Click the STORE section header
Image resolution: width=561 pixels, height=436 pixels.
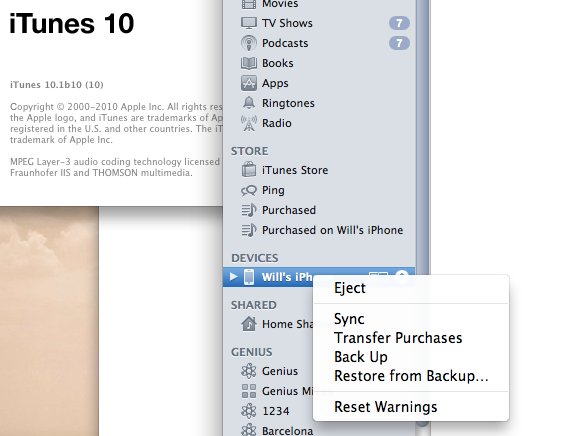249,151
